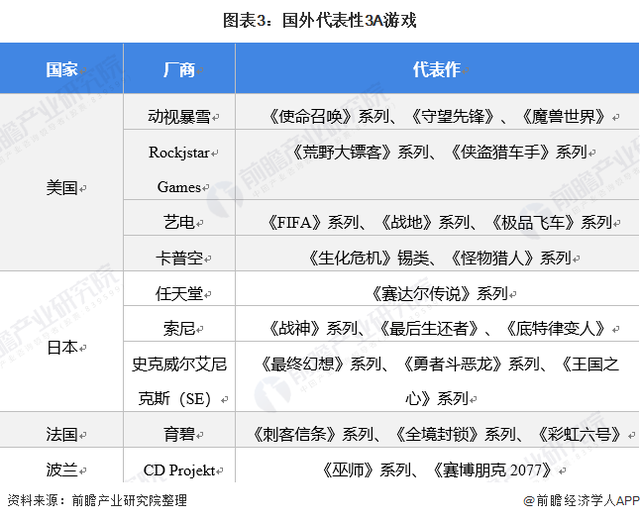Click the 《巫师》系列 and 赛博朋克 2077 cell
The height and width of the screenshot is (521, 640).
[436, 469]
